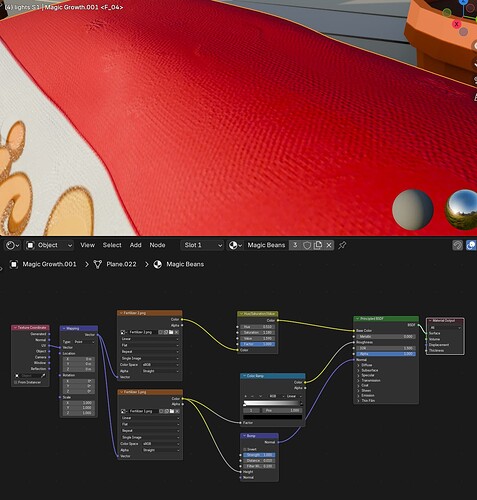Unlink image in top Image Texture node
This screenshot has width=477, height=500.
click(x=176, y=332)
